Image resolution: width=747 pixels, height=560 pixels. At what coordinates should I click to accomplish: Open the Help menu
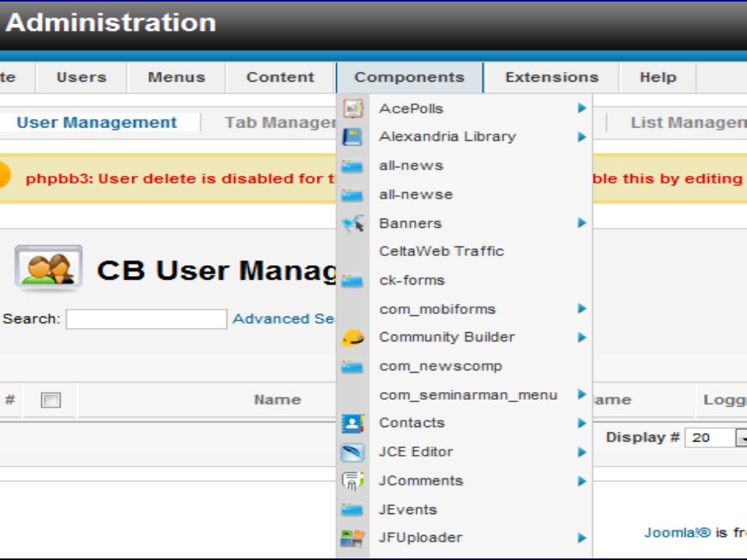tap(658, 77)
